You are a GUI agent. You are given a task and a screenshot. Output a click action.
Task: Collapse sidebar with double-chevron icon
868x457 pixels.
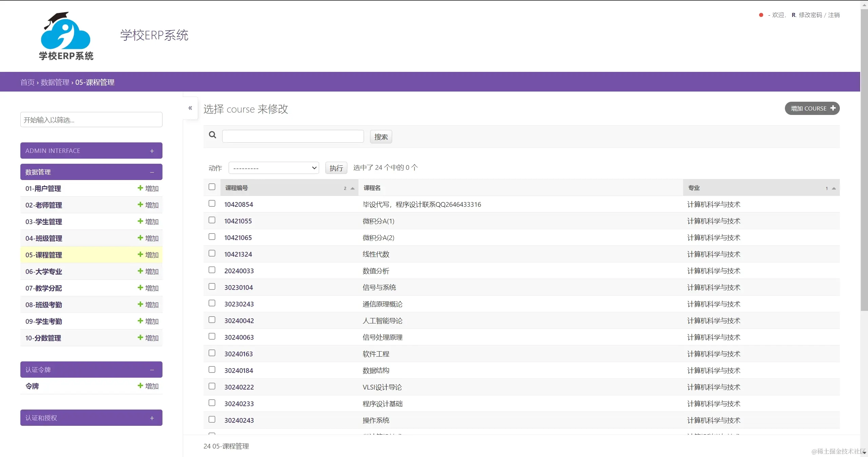click(190, 108)
